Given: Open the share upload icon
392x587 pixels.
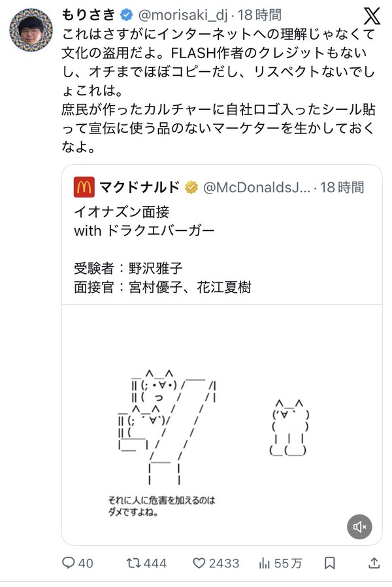Looking at the screenshot, I should pos(374,563).
